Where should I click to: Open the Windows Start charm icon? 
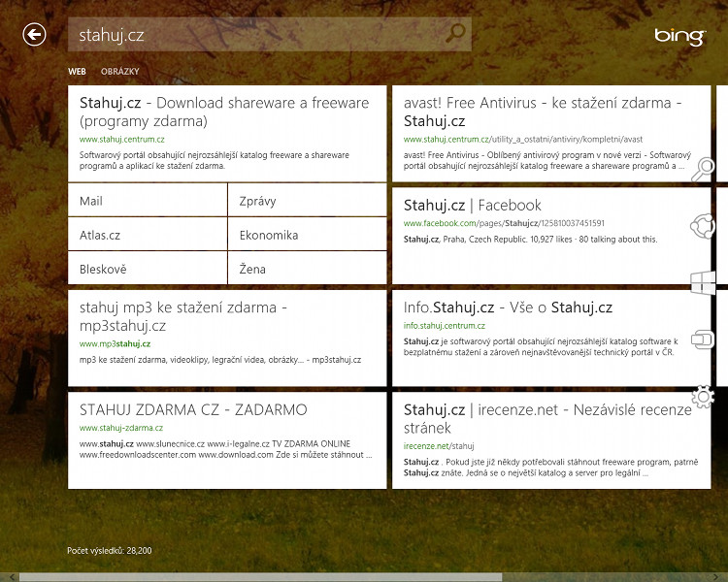click(703, 282)
